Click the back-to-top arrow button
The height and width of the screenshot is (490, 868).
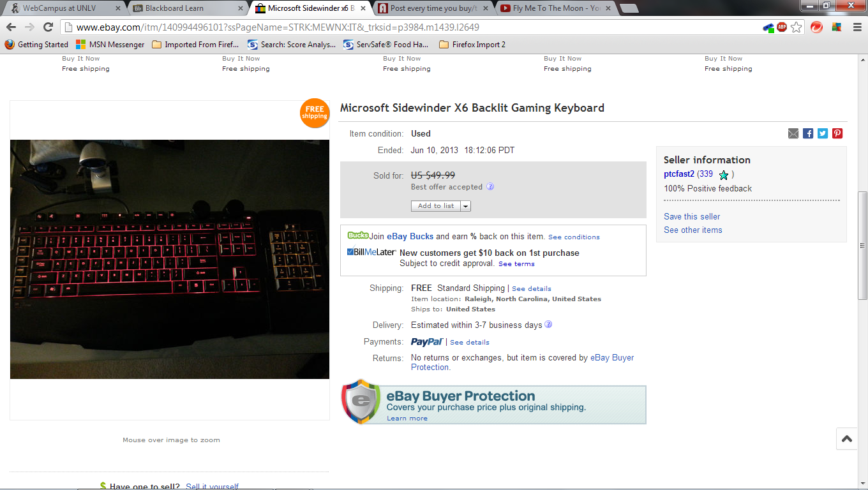[x=847, y=439]
